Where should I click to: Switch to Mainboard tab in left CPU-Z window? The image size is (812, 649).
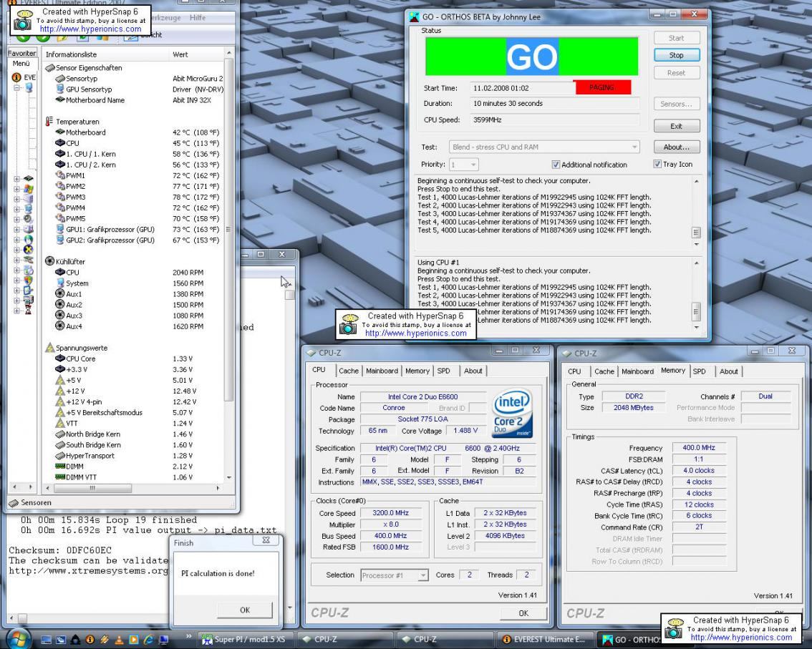382,371
